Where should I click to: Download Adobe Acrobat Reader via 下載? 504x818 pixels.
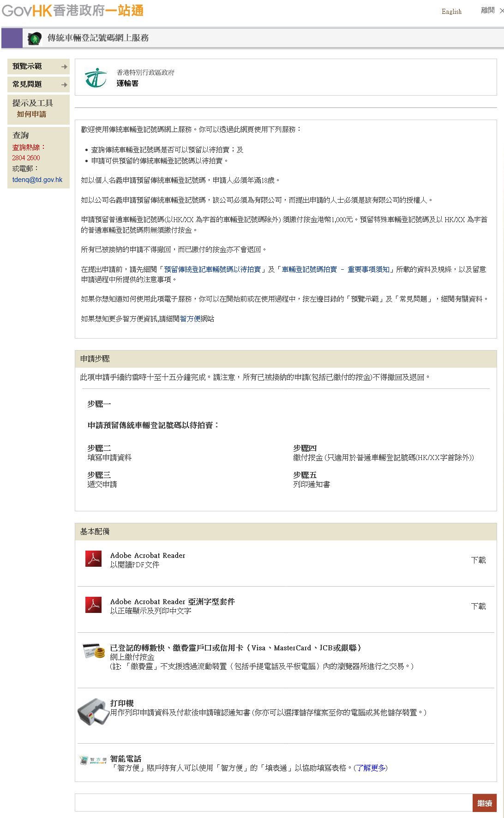click(478, 560)
